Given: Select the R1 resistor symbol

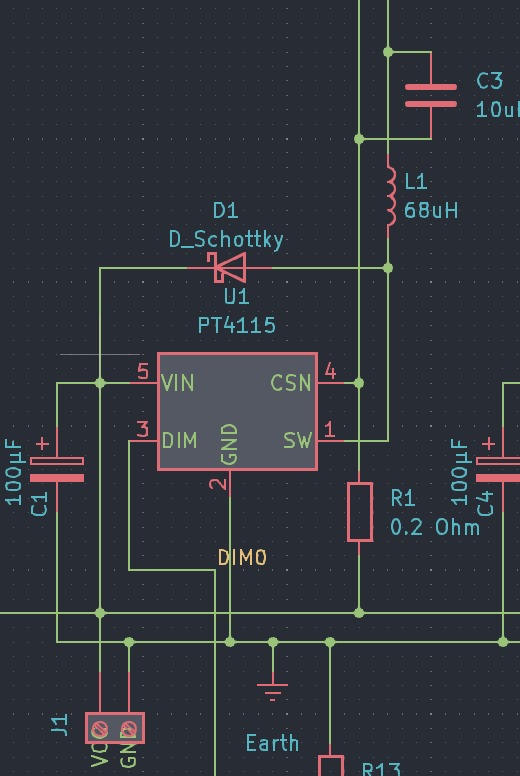Looking at the screenshot, I should [360, 512].
